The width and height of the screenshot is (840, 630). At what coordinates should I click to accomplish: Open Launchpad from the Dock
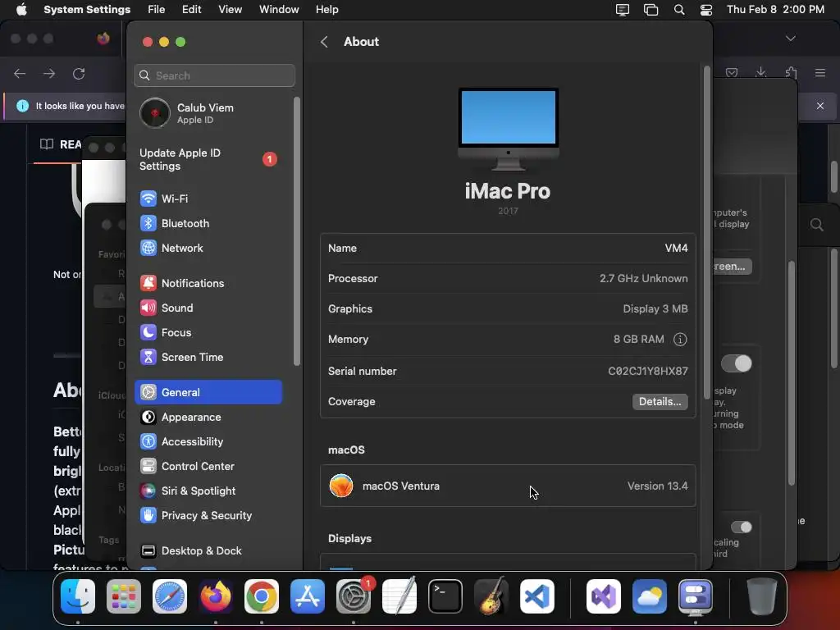(x=124, y=596)
